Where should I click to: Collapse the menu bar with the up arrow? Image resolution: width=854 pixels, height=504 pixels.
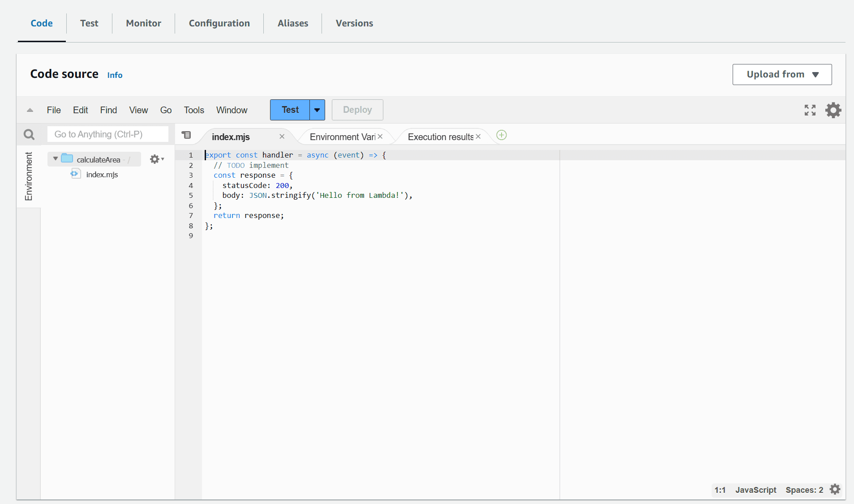pyautogui.click(x=30, y=110)
